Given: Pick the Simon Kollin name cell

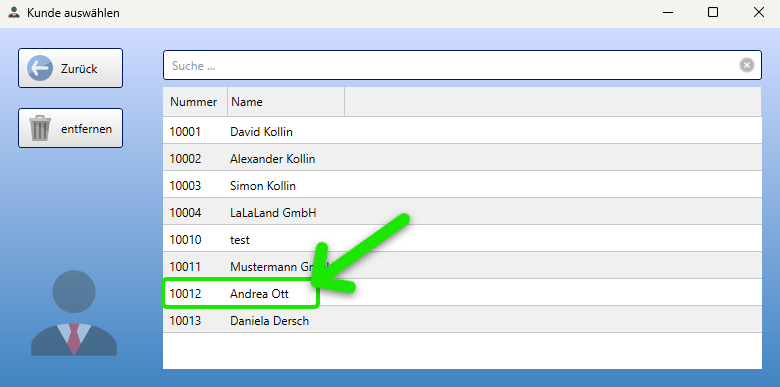Looking at the screenshot, I should point(263,186).
